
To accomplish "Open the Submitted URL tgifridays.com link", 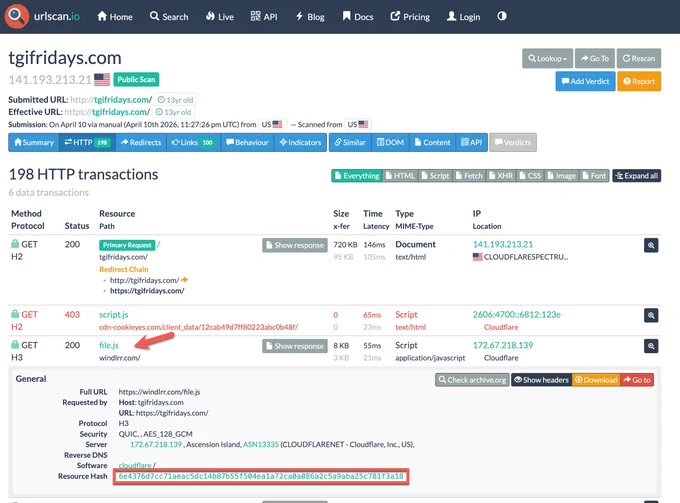I will (x=123, y=100).
